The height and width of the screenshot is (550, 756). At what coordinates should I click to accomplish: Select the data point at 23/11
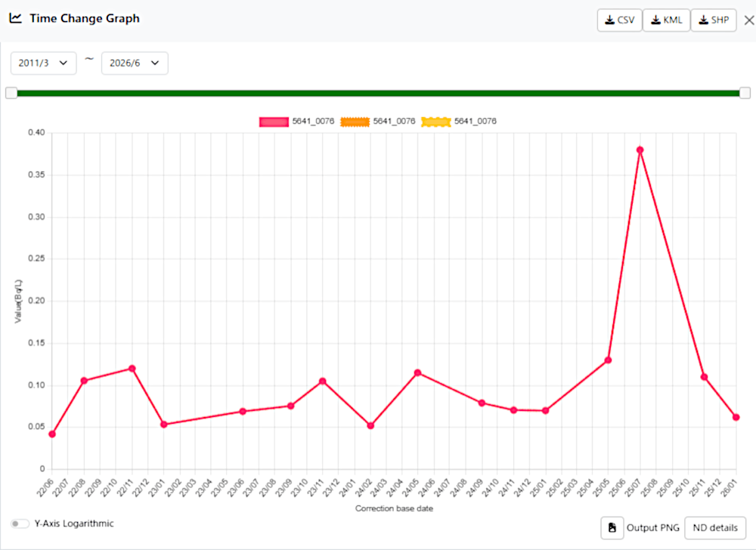(x=323, y=381)
